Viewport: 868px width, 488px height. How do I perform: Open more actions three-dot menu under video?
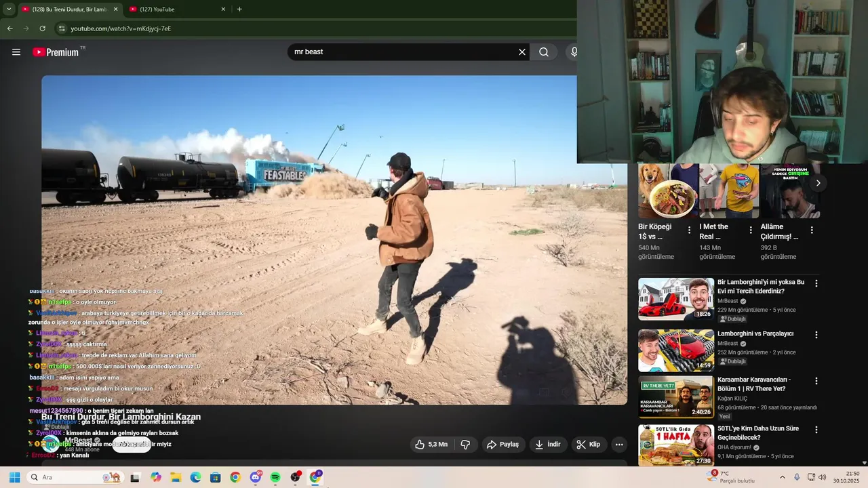click(619, 445)
